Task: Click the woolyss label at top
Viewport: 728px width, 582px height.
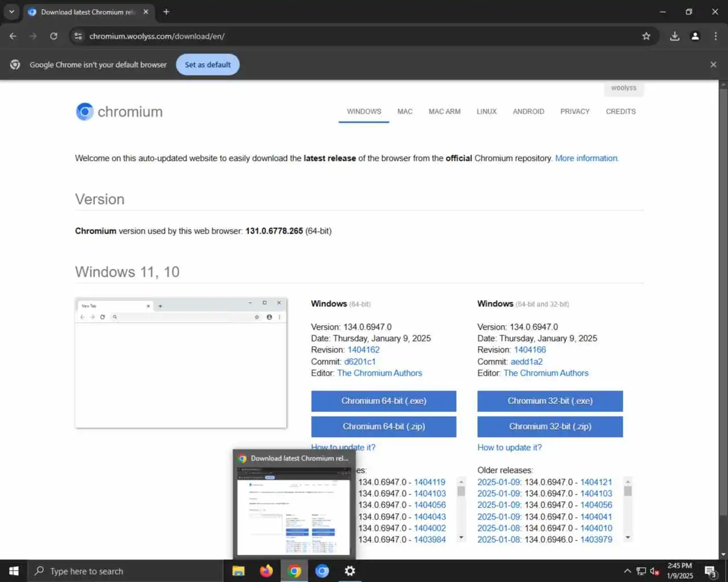Action: pyautogui.click(x=623, y=88)
